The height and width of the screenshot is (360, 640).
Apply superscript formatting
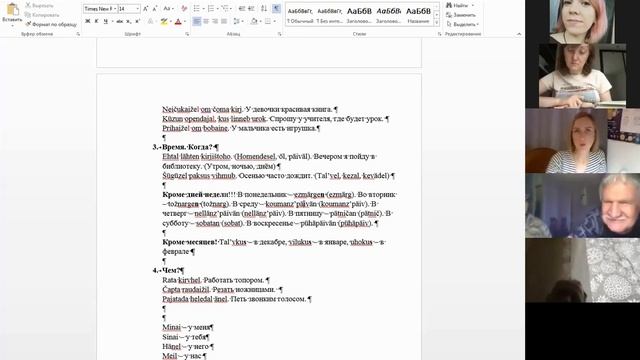click(x=137, y=21)
